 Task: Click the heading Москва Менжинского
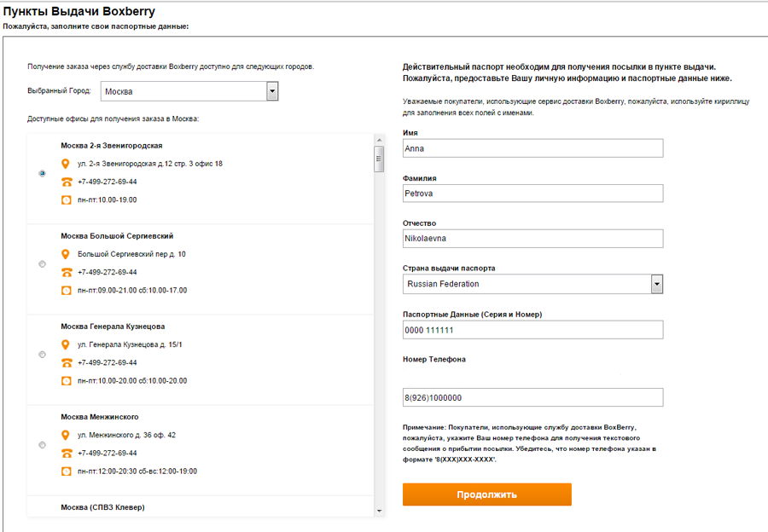(x=100, y=417)
